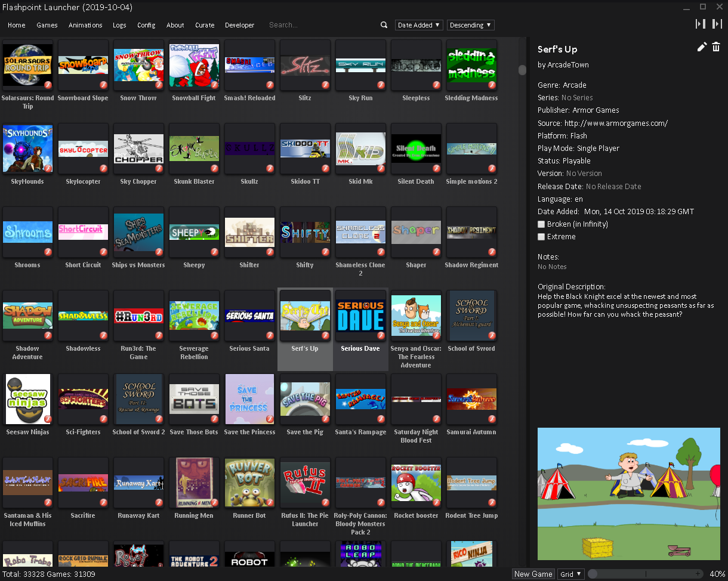The image size is (728, 581).
Task: Open the Config page
Action: click(x=146, y=25)
